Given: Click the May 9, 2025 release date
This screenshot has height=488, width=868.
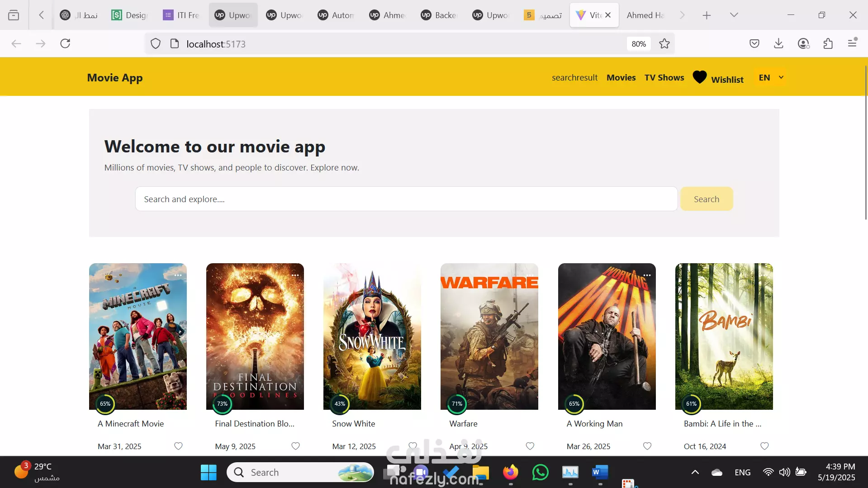Looking at the screenshot, I should pyautogui.click(x=235, y=446).
